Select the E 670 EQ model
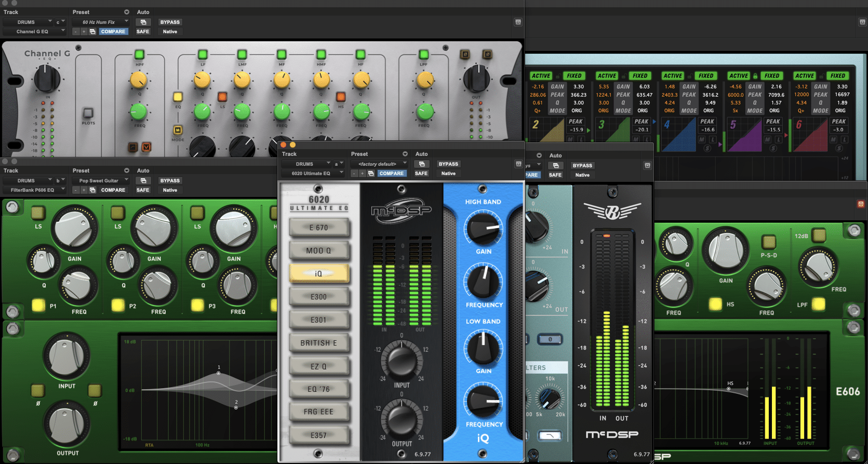 [319, 228]
